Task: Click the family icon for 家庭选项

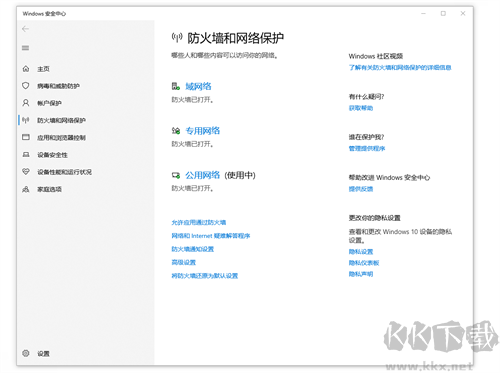Action: 26,189
